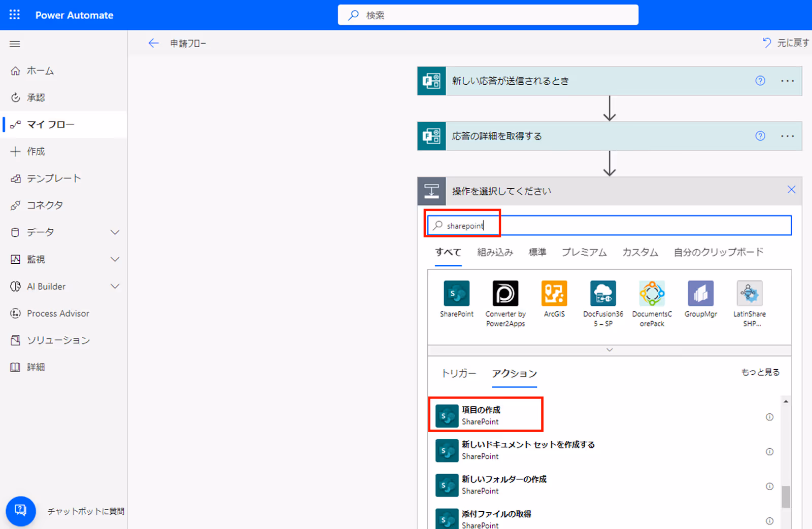
Task: Open the app launcher waffle icon
Action: point(15,15)
